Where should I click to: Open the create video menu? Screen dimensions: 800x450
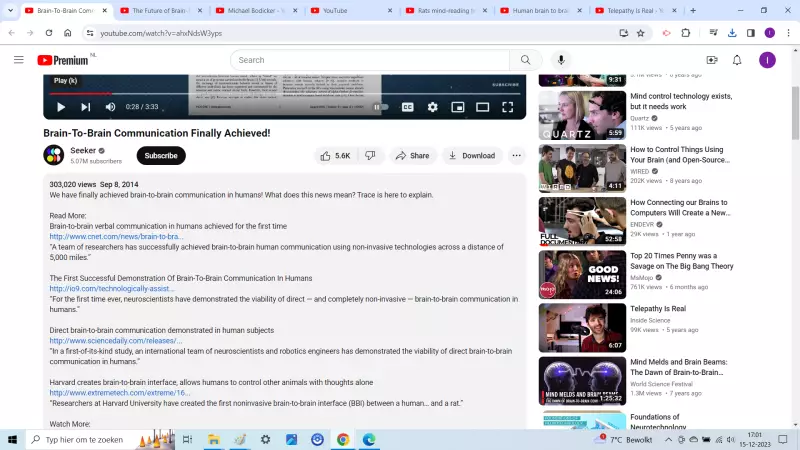pos(712,60)
